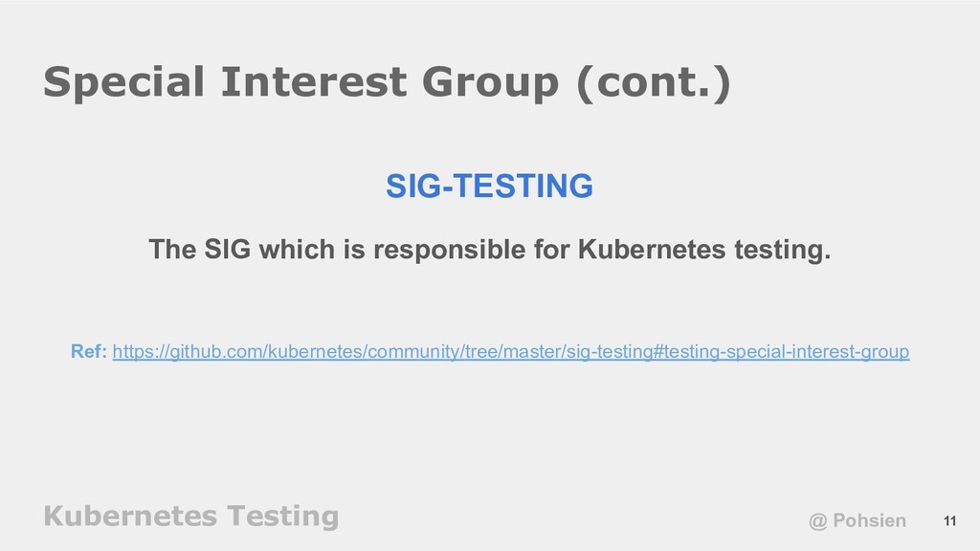Open the github.com sig-testing reference link
The height and width of the screenshot is (551, 980).
click(x=511, y=352)
